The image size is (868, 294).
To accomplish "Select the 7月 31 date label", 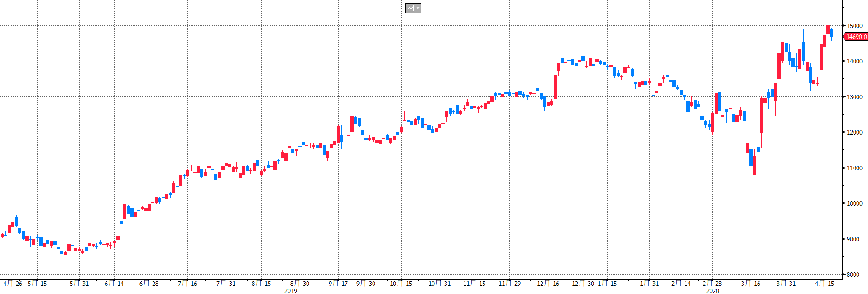I will click(226, 284).
